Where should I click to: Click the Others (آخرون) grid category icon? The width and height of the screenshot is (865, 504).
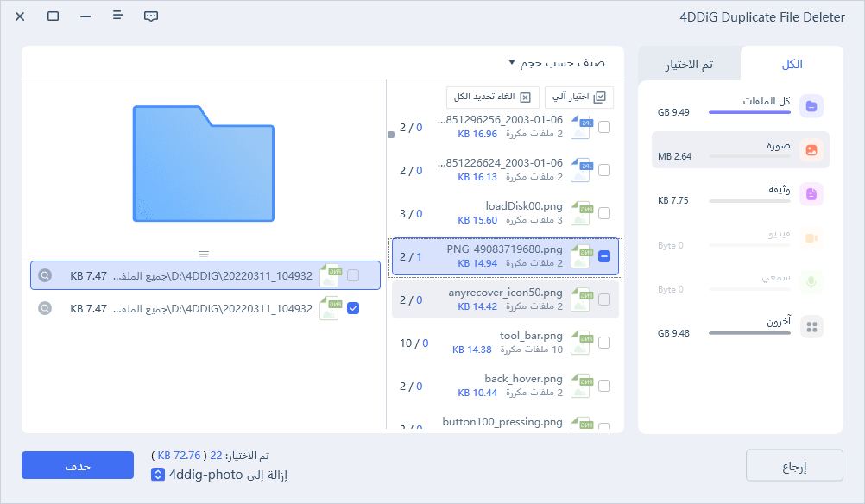tap(811, 327)
